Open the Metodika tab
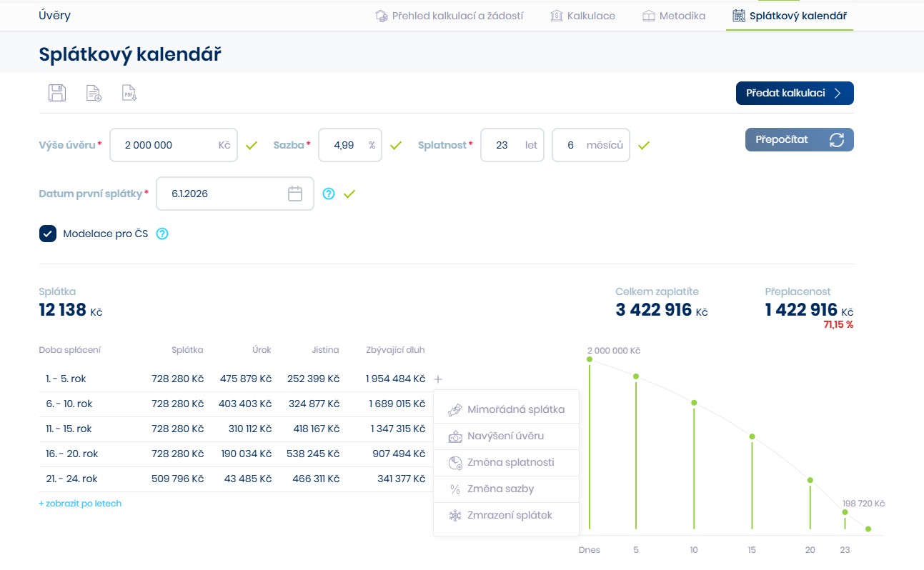 673,16
